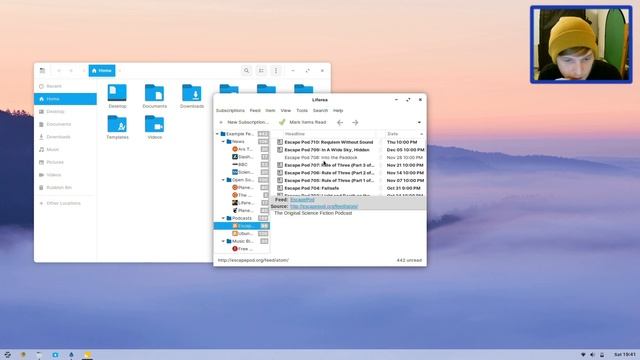
Task: Open Item menu in Liferea
Action: pyautogui.click(x=270, y=111)
